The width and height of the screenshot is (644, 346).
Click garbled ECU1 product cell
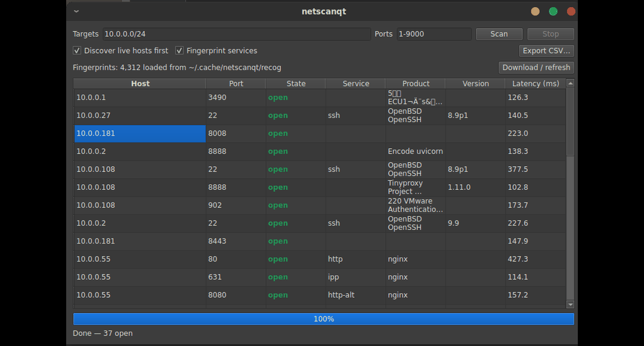416,98
